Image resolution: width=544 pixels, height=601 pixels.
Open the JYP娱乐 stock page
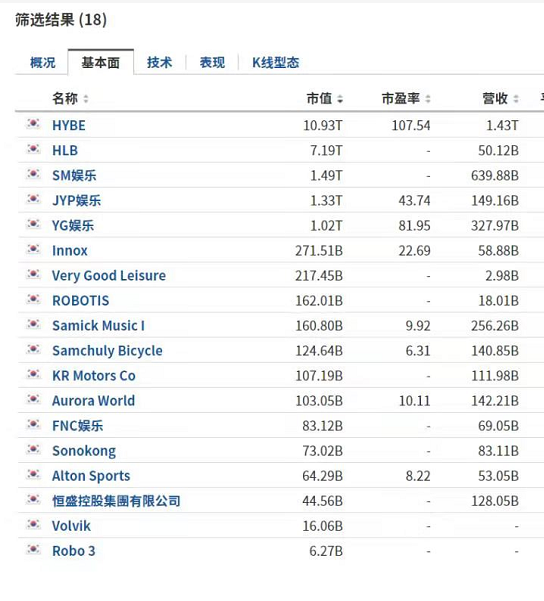tap(76, 200)
